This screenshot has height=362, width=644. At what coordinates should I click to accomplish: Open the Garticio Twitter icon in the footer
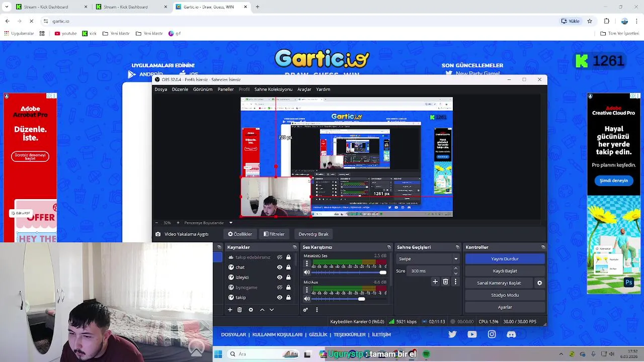[452, 334]
